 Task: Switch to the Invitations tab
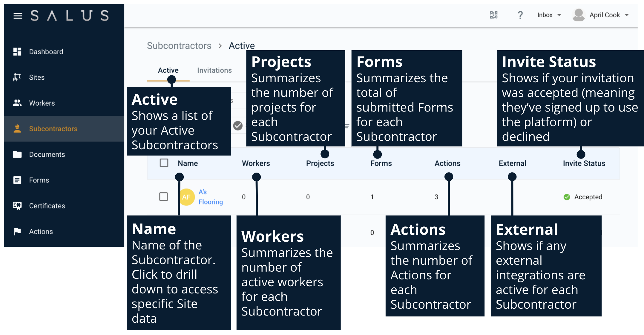click(x=214, y=70)
